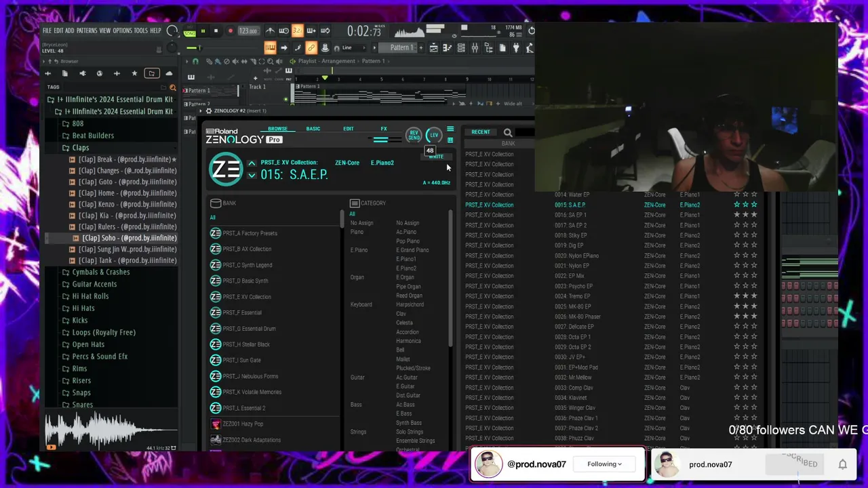Click the Zenology LEV knob
The height and width of the screenshot is (488, 868).
pyautogui.click(x=434, y=136)
